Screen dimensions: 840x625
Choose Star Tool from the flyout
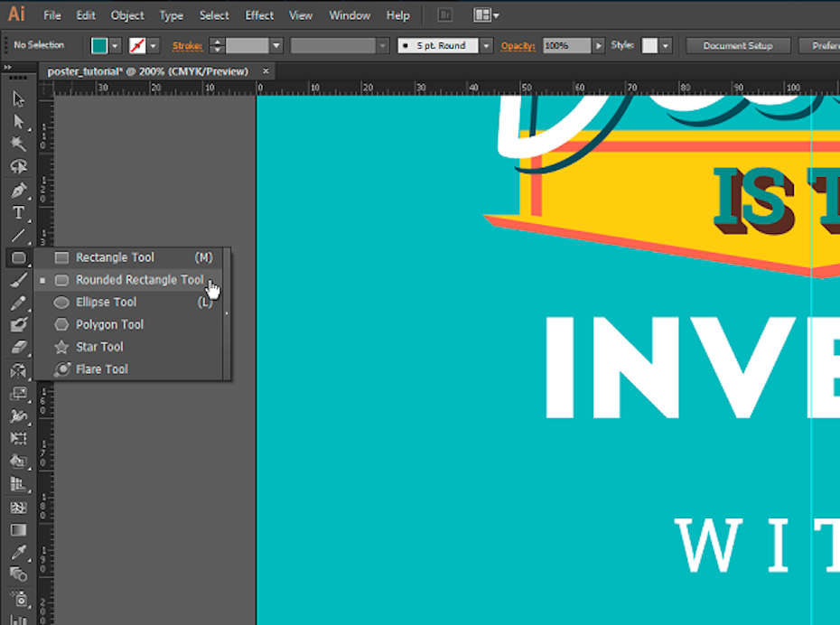[99, 347]
